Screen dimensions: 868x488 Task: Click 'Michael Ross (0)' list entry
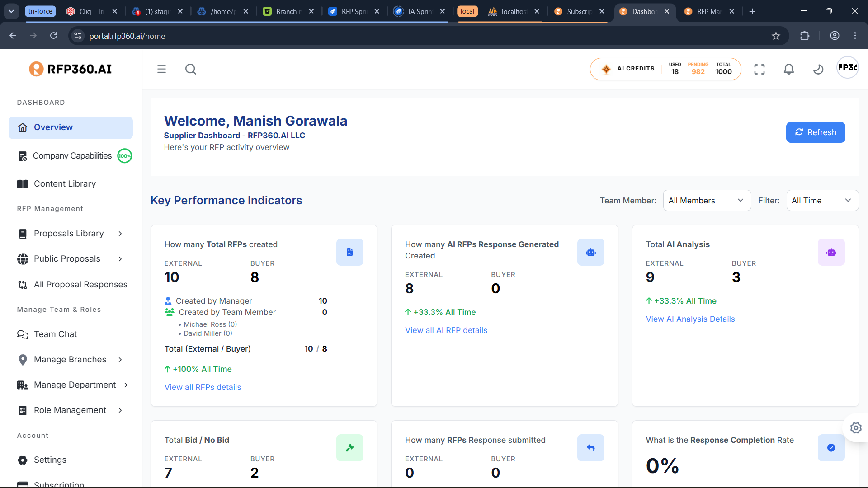[x=210, y=324]
